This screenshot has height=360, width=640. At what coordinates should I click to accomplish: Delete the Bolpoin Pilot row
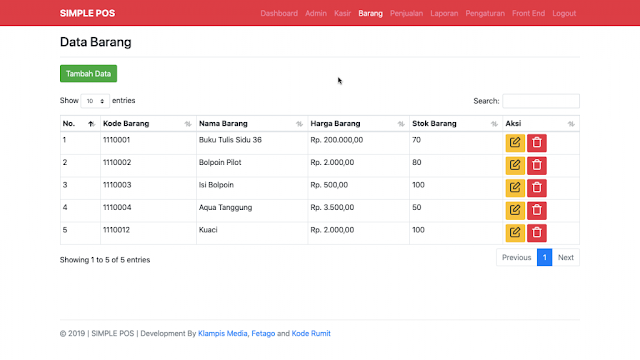[x=536, y=165]
